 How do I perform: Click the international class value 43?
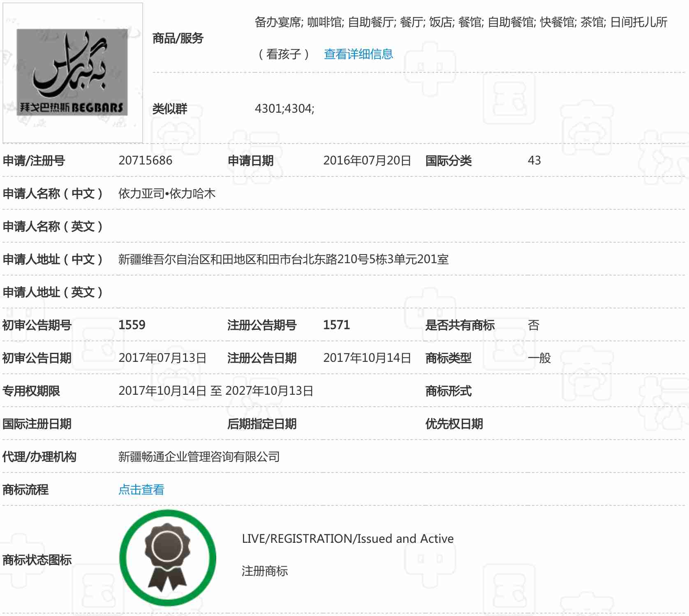(534, 160)
